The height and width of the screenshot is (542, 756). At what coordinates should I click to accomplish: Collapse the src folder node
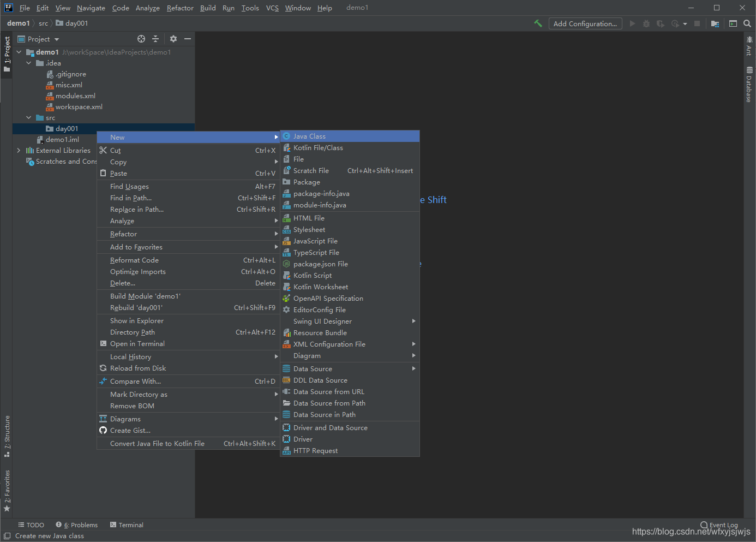29,118
